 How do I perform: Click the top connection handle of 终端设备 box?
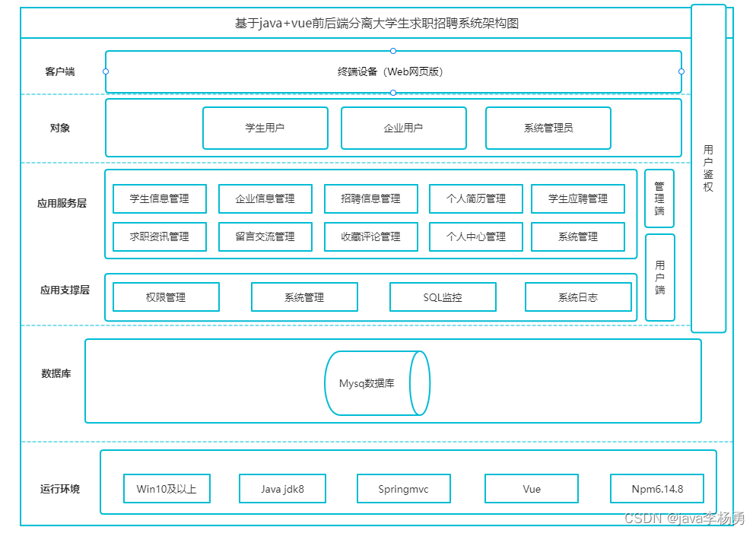393,51
